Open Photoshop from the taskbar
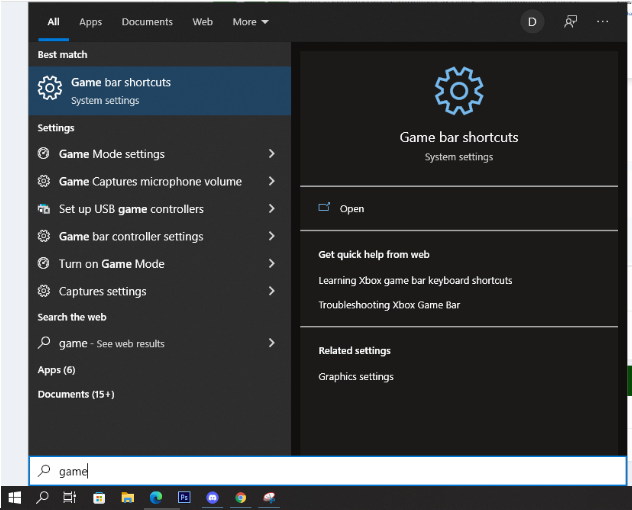The height and width of the screenshot is (510, 632). pos(184,497)
